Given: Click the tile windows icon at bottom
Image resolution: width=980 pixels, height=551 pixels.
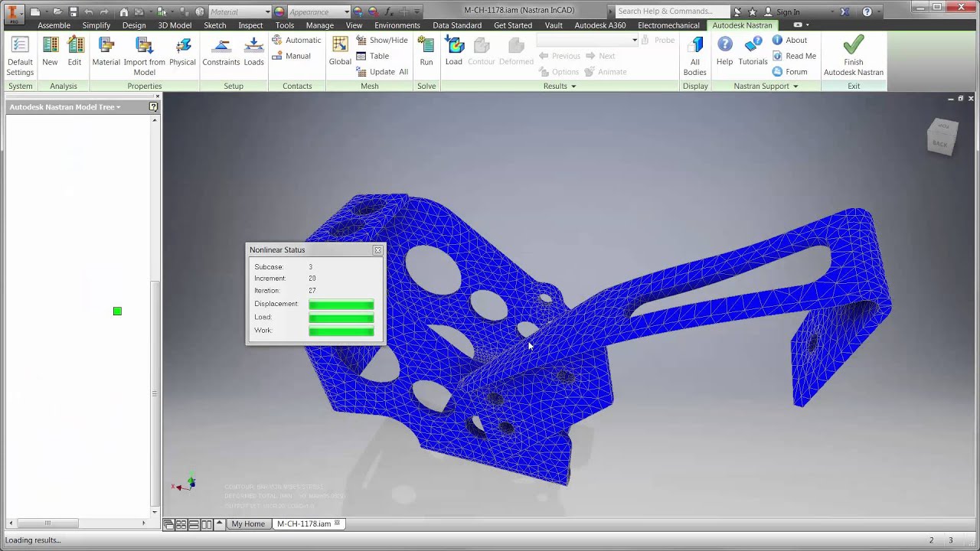Looking at the screenshot, I should 181,524.
